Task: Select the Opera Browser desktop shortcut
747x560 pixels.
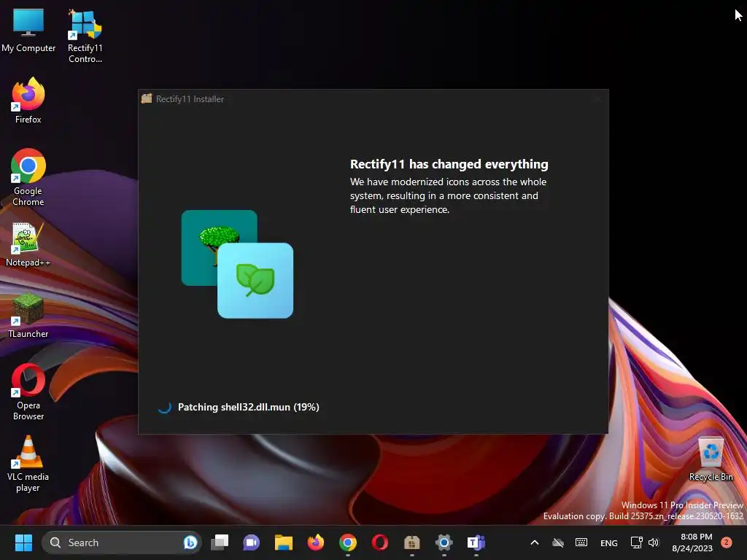Action: (28, 392)
